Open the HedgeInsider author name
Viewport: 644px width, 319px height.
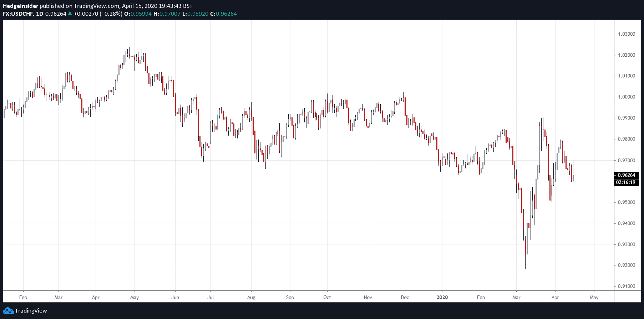[x=21, y=6]
